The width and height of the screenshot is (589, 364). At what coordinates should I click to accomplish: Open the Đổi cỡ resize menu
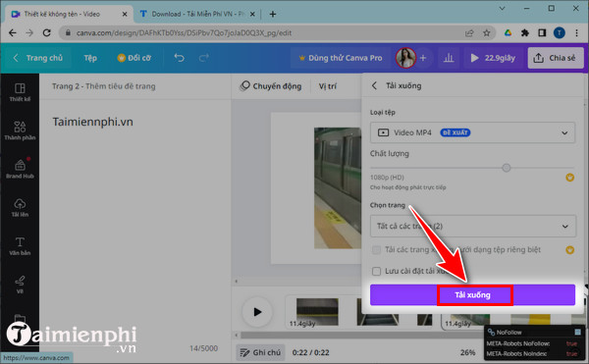coord(134,58)
